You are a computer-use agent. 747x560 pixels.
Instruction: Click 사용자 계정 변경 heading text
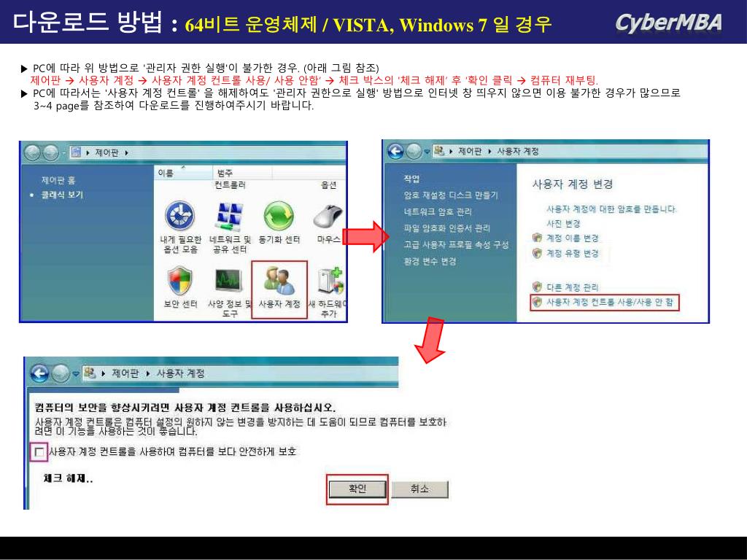[572, 184]
